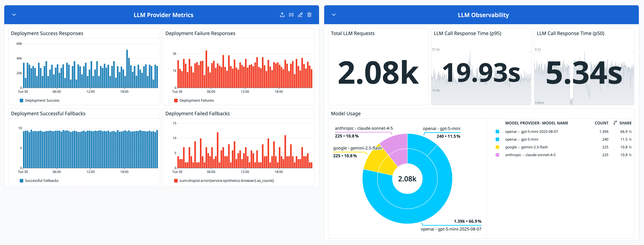The width and height of the screenshot is (644, 245).
Task: Click the LLM Call Response Time (p95) title
Action: pos(467,33)
